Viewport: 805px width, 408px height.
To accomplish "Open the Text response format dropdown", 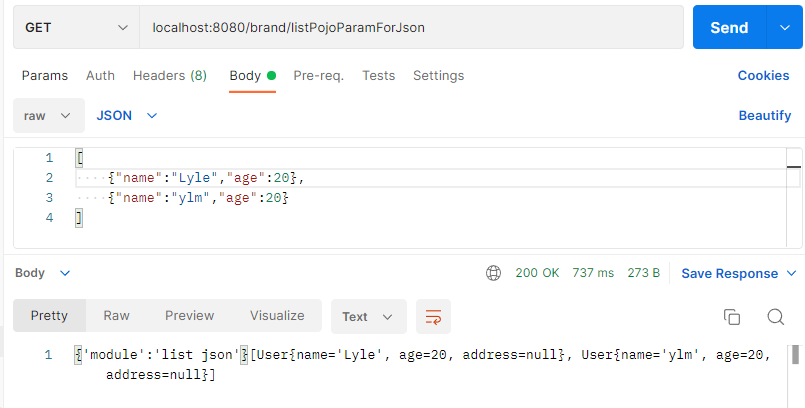I will 369,317.
